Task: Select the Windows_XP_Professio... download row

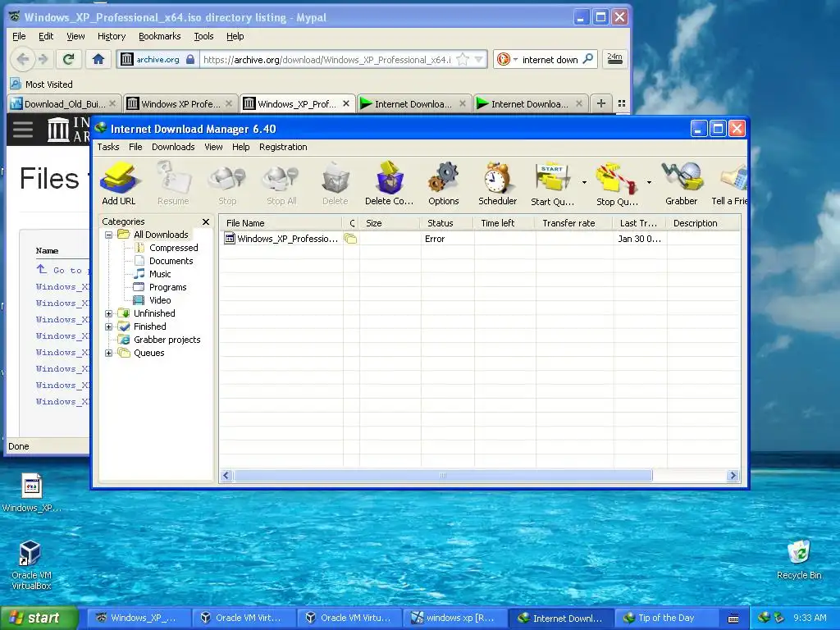Action: point(480,239)
